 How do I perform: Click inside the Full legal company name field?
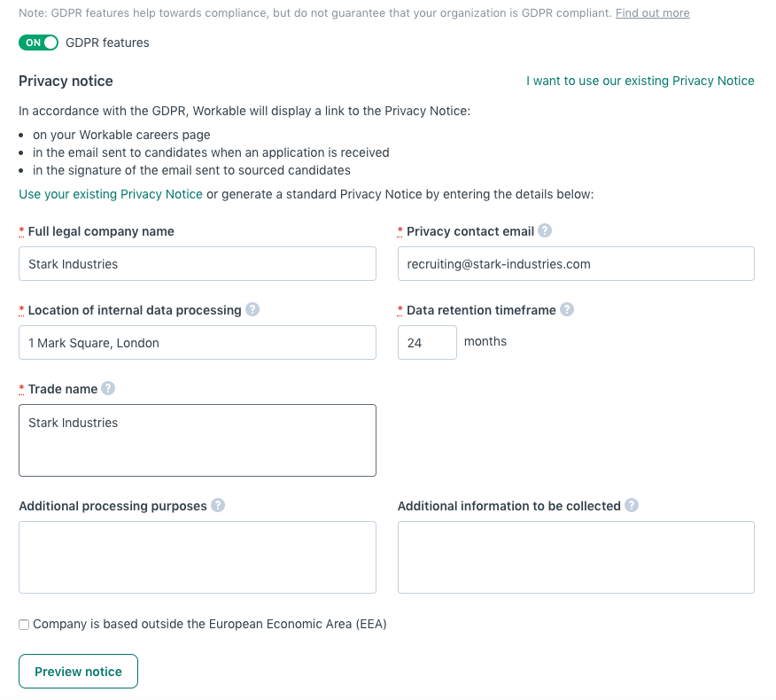(x=197, y=263)
